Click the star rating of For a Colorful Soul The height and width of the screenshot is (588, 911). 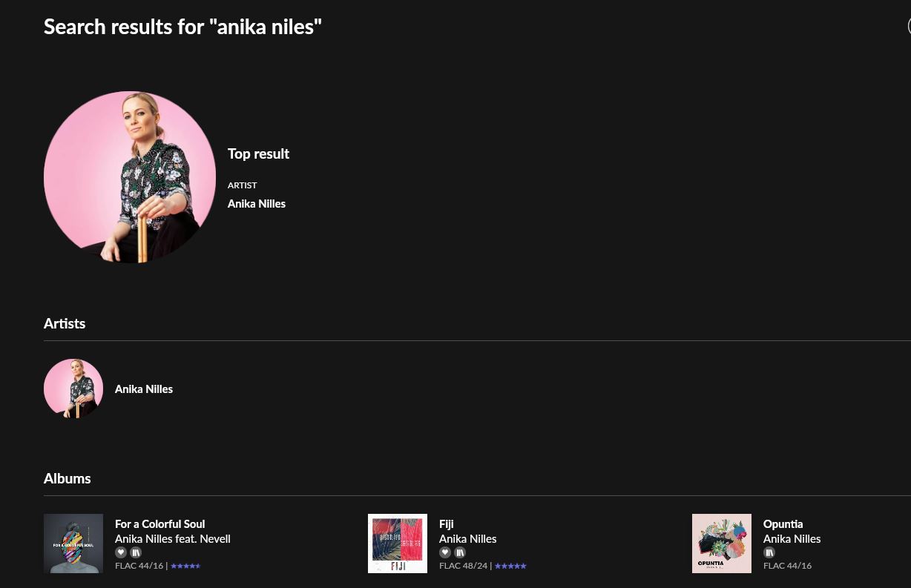[185, 566]
